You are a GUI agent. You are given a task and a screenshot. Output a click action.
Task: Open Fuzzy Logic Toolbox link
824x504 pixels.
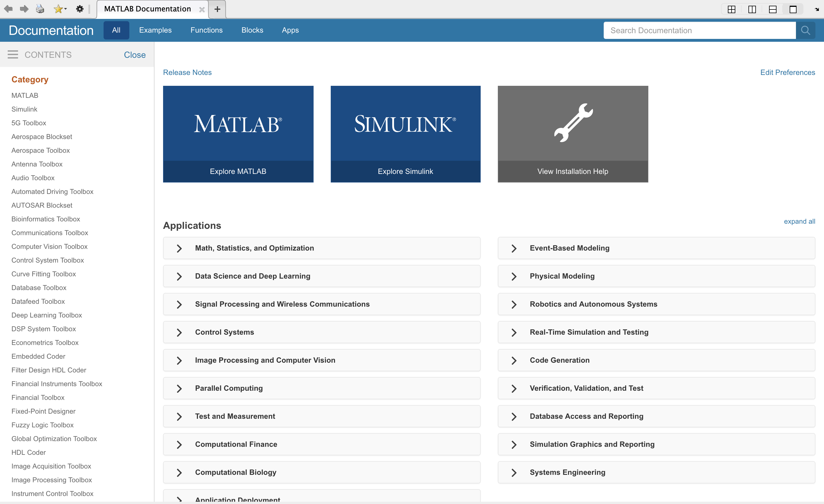[42, 425]
